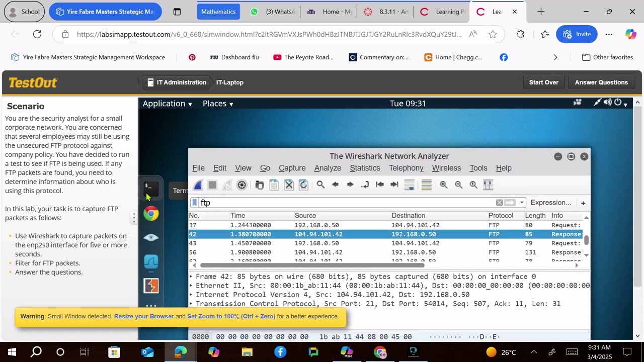Expand the Ethernet II details row
Image resolution: width=644 pixels, height=362 pixels.
191,286
